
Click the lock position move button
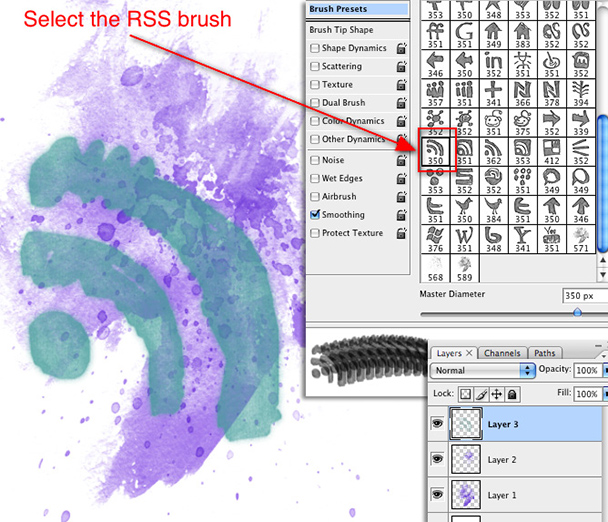(497, 394)
